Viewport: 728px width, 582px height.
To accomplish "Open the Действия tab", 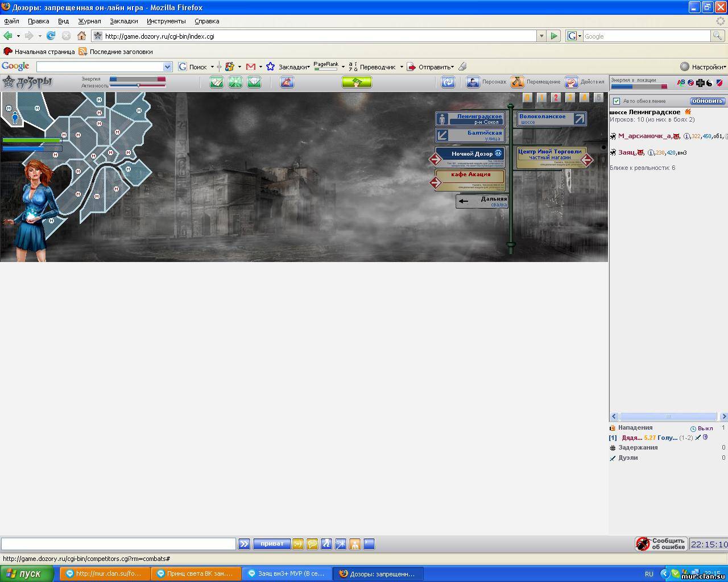I will tap(584, 82).
